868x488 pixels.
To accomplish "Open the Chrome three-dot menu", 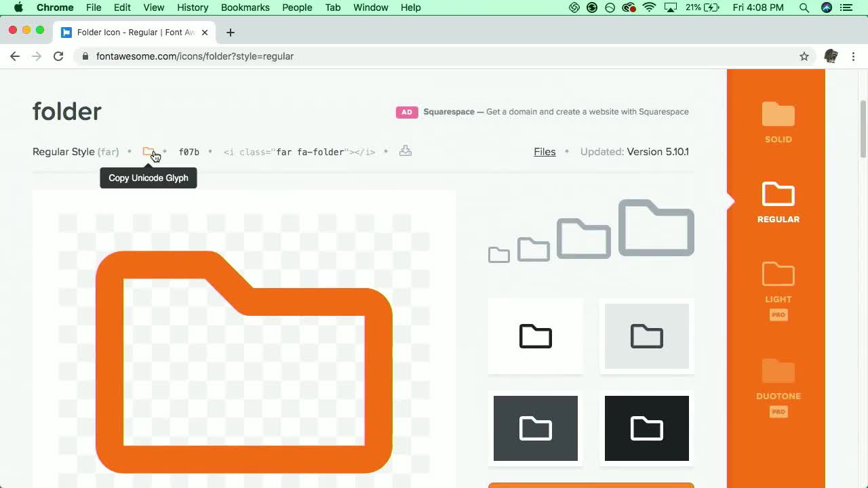I will (x=853, y=56).
